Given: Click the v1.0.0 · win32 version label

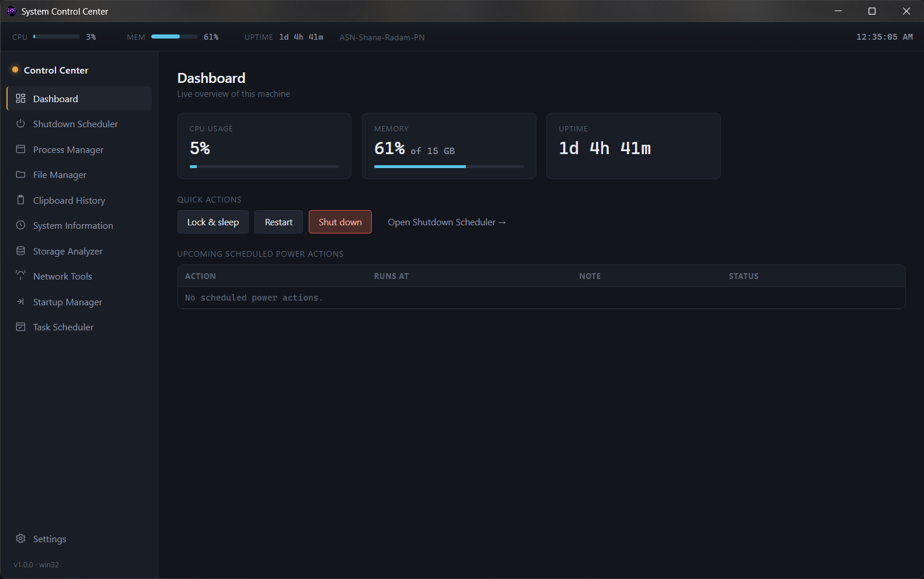Looking at the screenshot, I should (x=36, y=564).
